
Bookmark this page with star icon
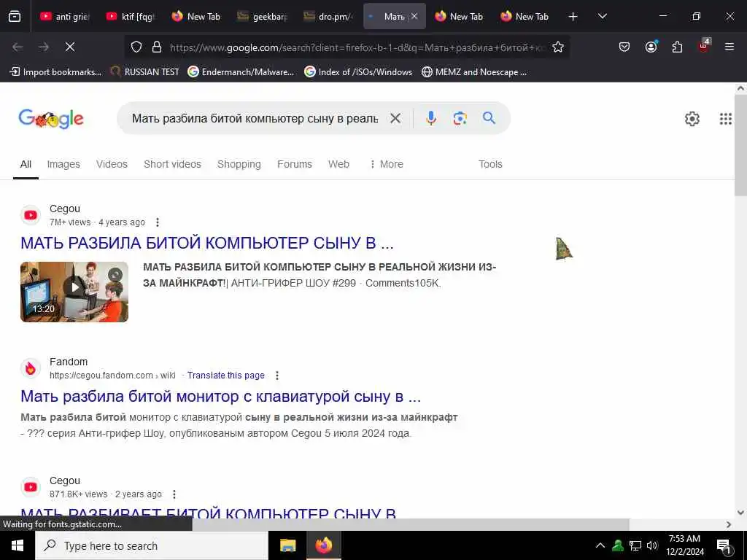click(558, 47)
